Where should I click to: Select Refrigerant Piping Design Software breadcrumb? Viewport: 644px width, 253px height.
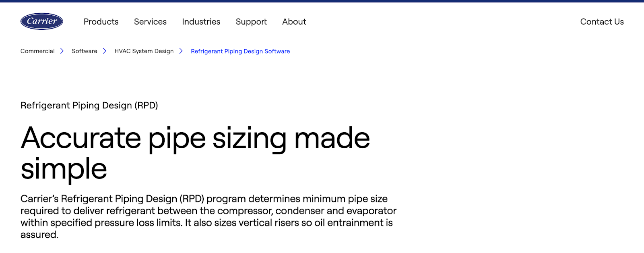(x=240, y=51)
